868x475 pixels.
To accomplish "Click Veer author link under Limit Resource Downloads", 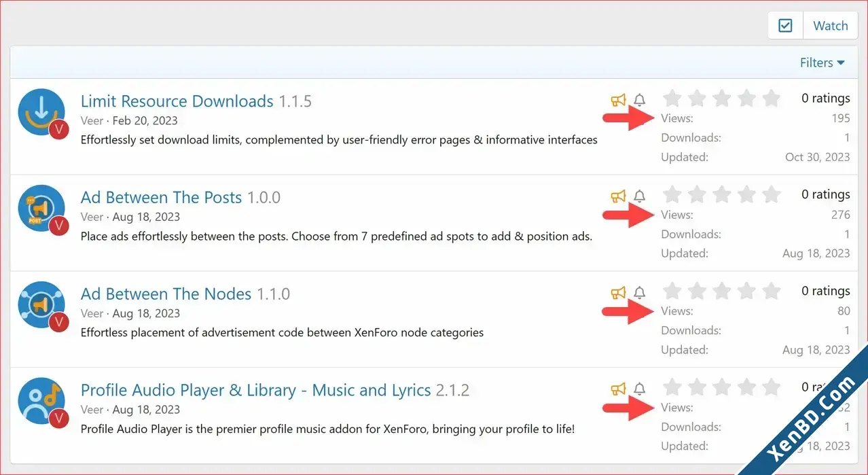I will click(92, 120).
